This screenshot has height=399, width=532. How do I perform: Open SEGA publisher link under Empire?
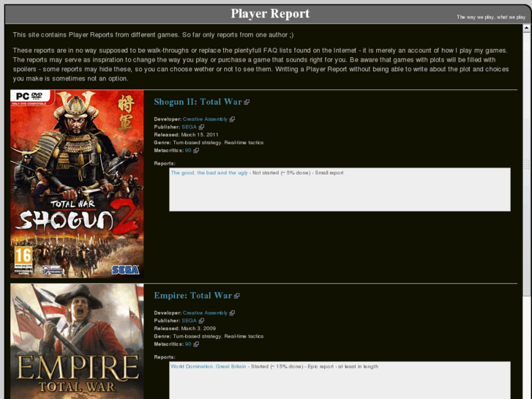coord(189,321)
